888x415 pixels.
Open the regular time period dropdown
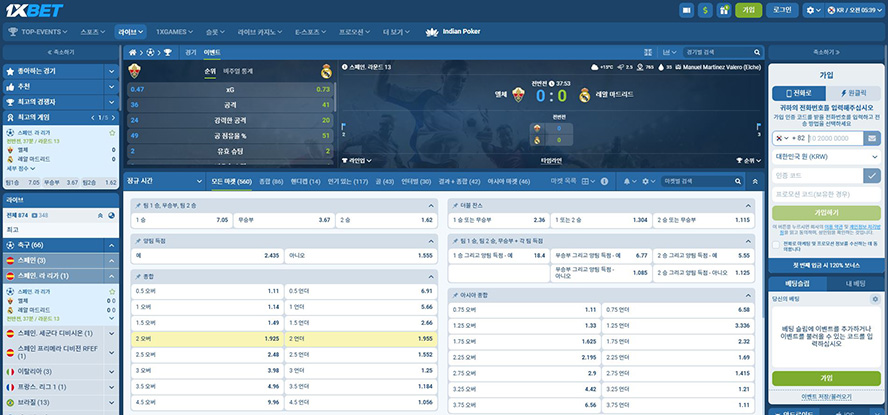164,181
